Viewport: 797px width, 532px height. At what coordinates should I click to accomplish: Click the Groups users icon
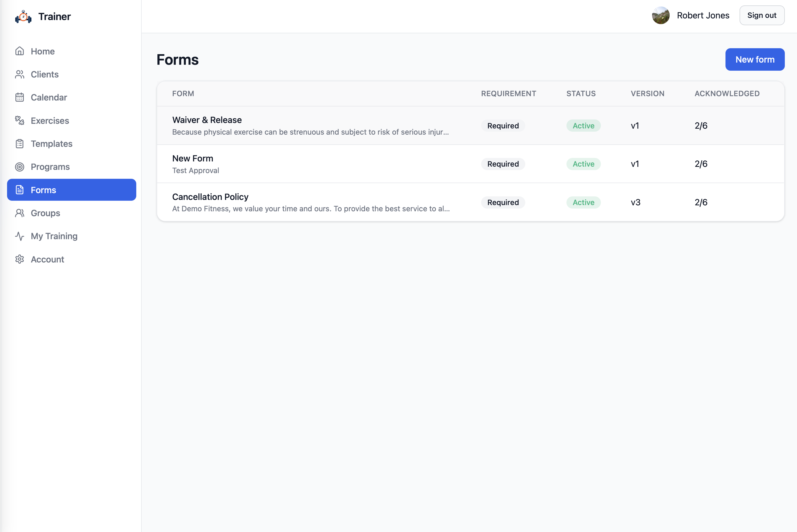(x=20, y=213)
